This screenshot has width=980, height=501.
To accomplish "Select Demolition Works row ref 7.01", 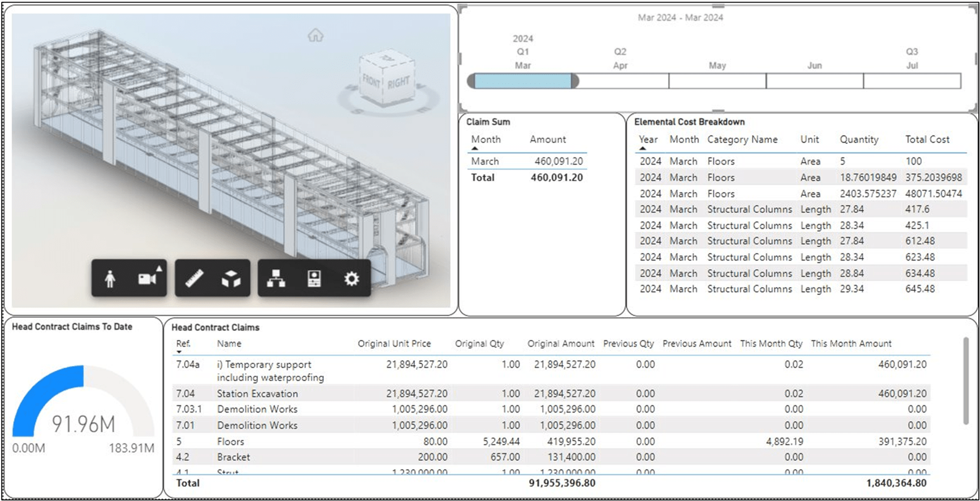I will point(551,425).
